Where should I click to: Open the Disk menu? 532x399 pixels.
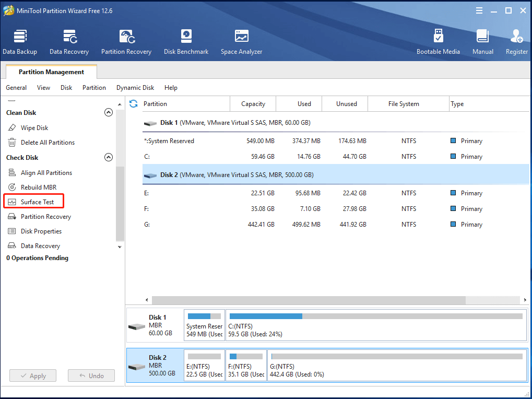pyautogui.click(x=66, y=88)
